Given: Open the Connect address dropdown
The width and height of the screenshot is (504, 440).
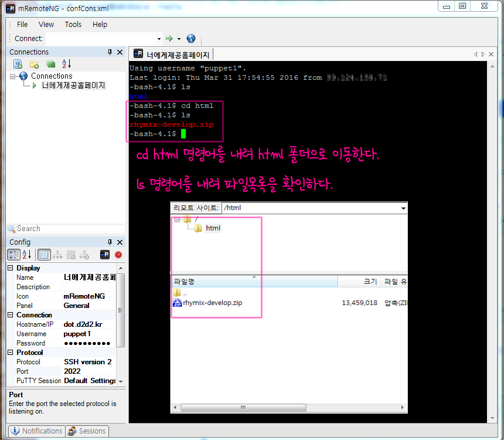Looking at the screenshot, I should click(159, 39).
